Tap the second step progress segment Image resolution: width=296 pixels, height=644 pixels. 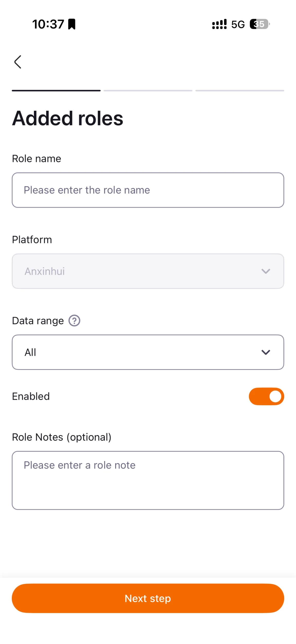click(x=148, y=90)
